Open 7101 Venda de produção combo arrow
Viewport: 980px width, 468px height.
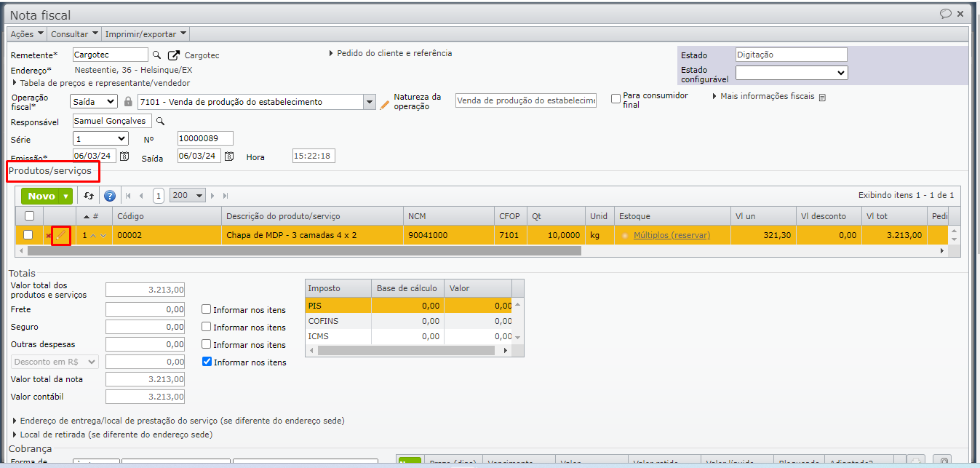[369, 103]
